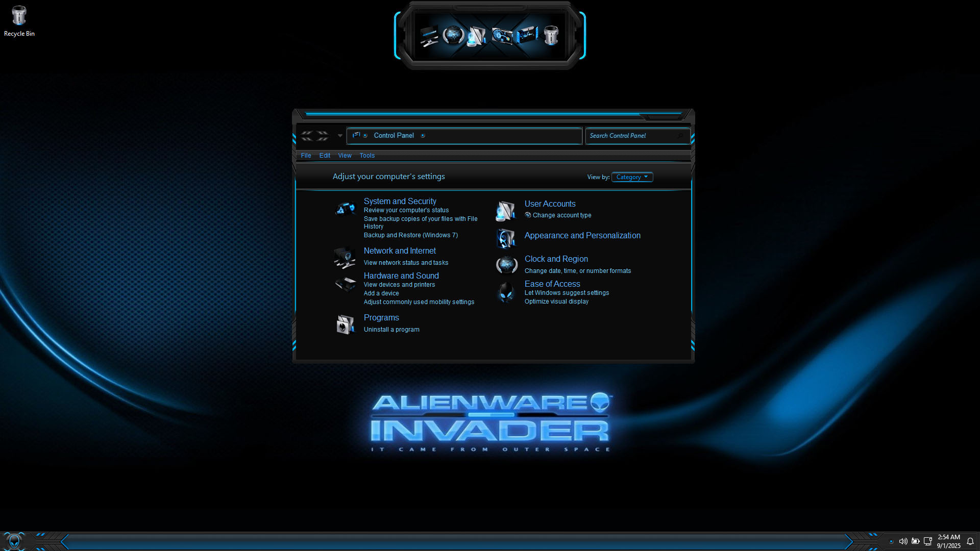This screenshot has width=980, height=551.
Task: Click the Ease of Access alien icon
Action: tap(506, 292)
